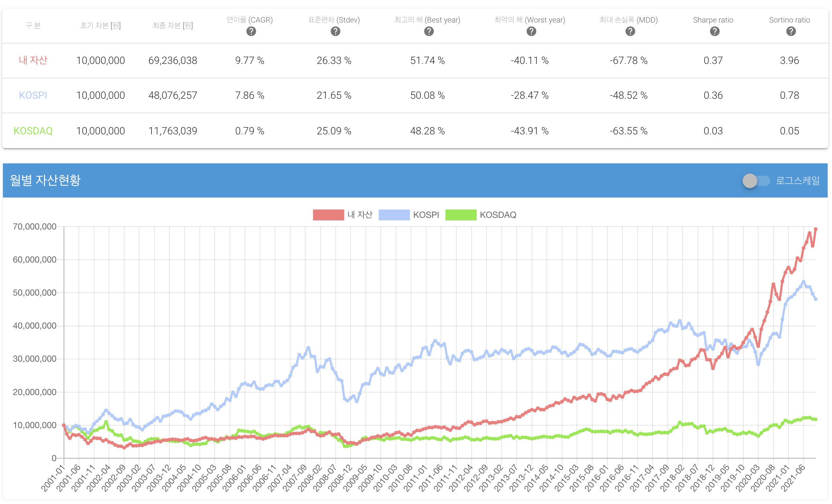Click the red 내 자산 legend swatch
The height and width of the screenshot is (504, 832).
point(328,215)
